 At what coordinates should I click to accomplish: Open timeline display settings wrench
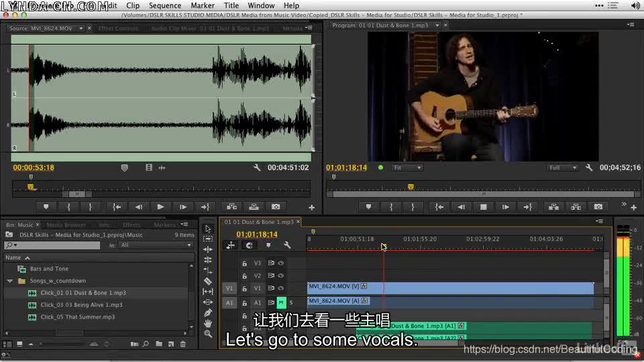287,245
